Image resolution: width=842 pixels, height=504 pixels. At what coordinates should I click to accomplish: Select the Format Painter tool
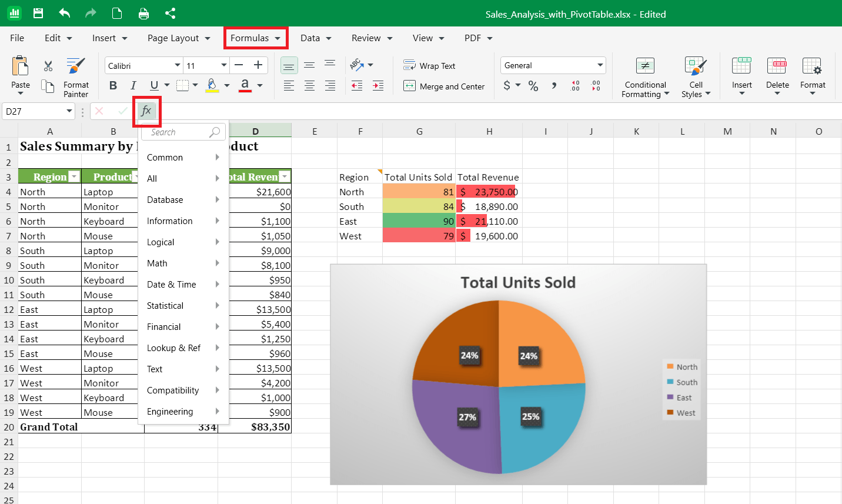(76, 77)
